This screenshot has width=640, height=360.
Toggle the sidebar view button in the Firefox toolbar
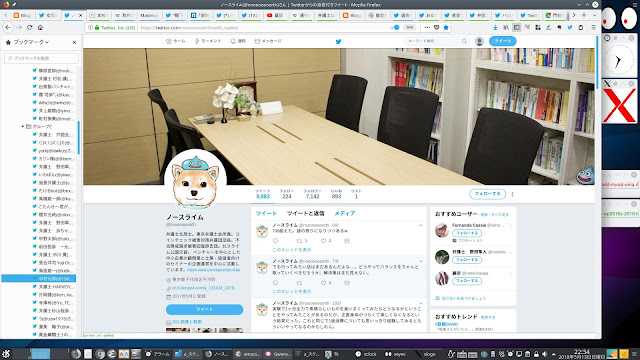516,27
